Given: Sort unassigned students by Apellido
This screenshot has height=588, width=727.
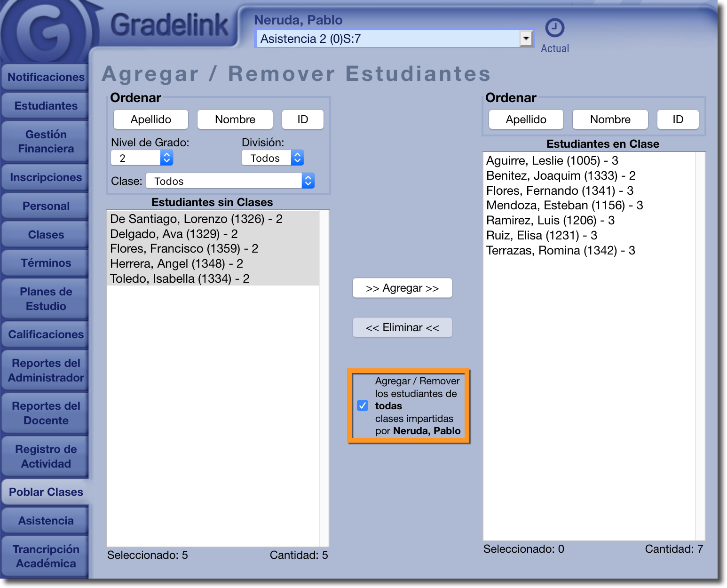Looking at the screenshot, I should coord(150,119).
